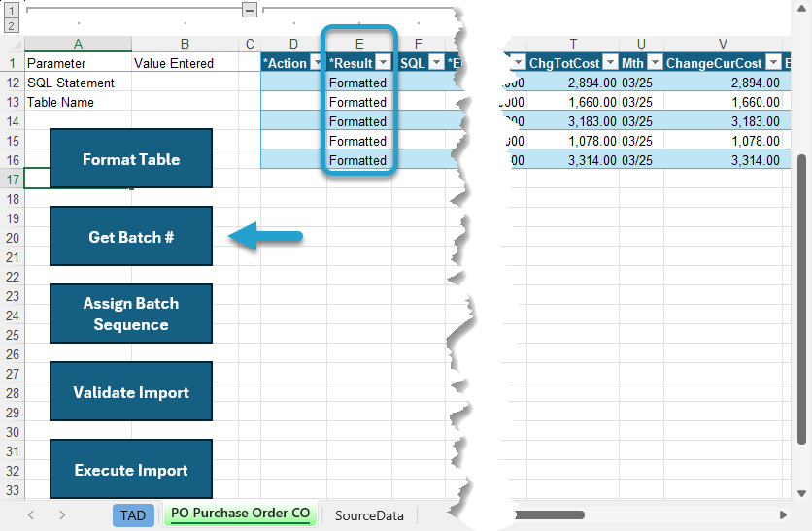
Task: Select column D header
Action: 293,44
